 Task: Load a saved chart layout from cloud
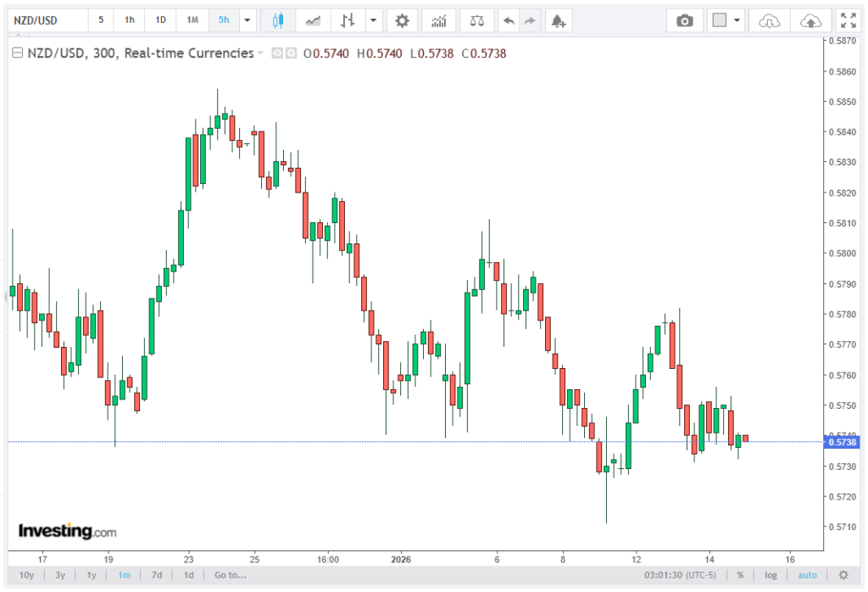click(x=769, y=20)
